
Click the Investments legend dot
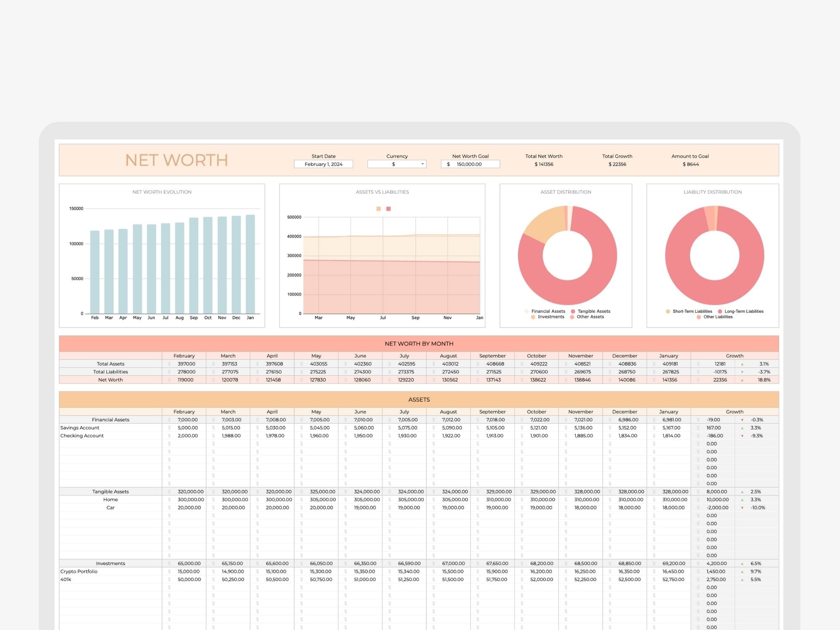533,317
